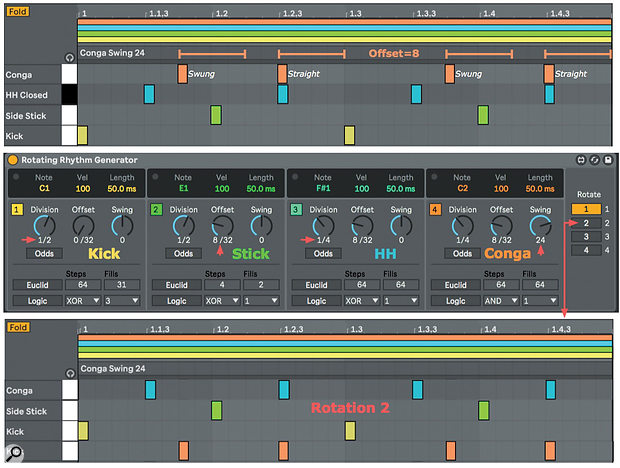Image resolution: width=620 pixels, height=468 pixels.
Task: Click the device hot-swap preset icon
Action: pyautogui.click(x=580, y=160)
